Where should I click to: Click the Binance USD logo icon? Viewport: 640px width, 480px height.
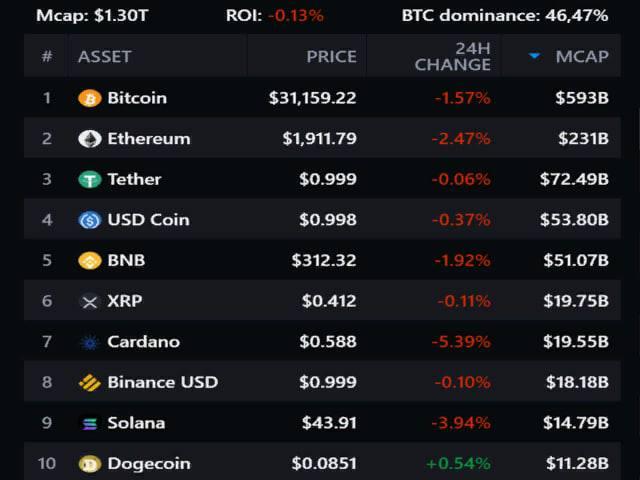(x=90, y=382)
